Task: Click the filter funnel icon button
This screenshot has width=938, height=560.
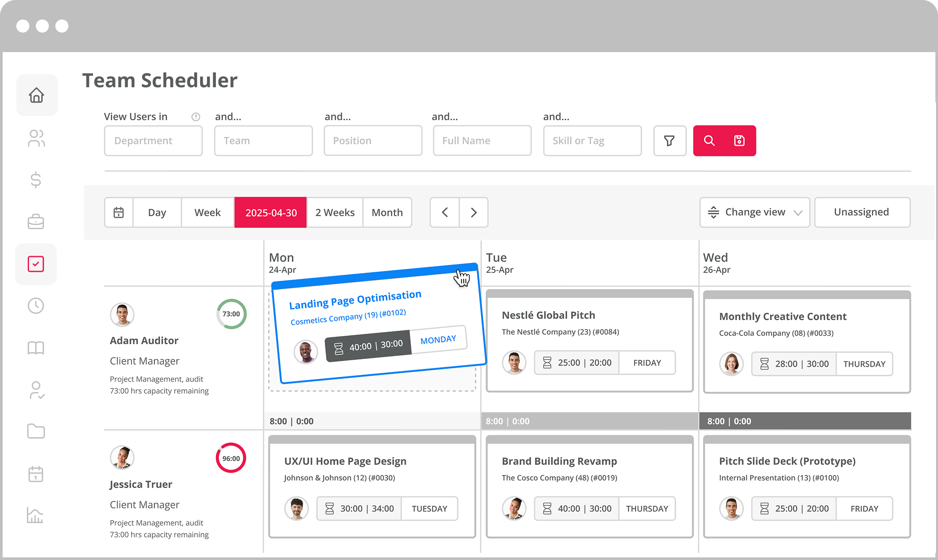Action: 669,141
